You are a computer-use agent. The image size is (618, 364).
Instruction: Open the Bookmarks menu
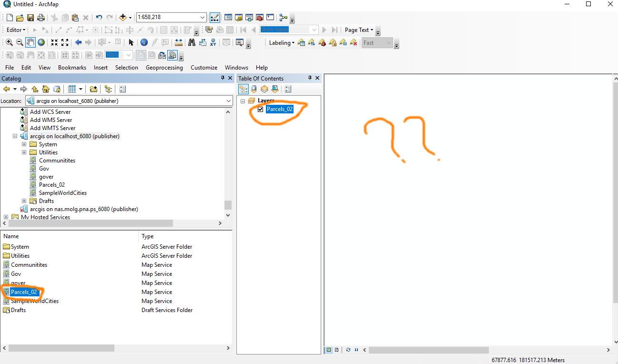click(x=72, y=68)
